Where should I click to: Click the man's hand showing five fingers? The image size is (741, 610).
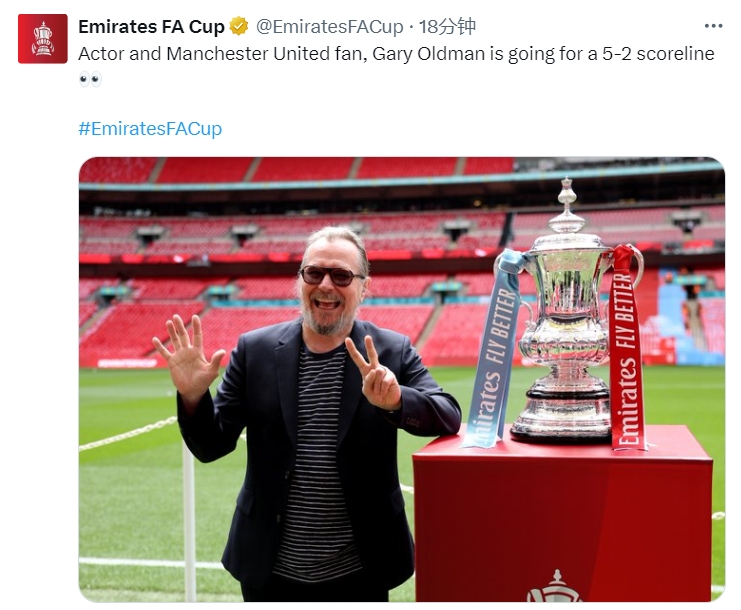pyautogui.click(x=188, y=357)
